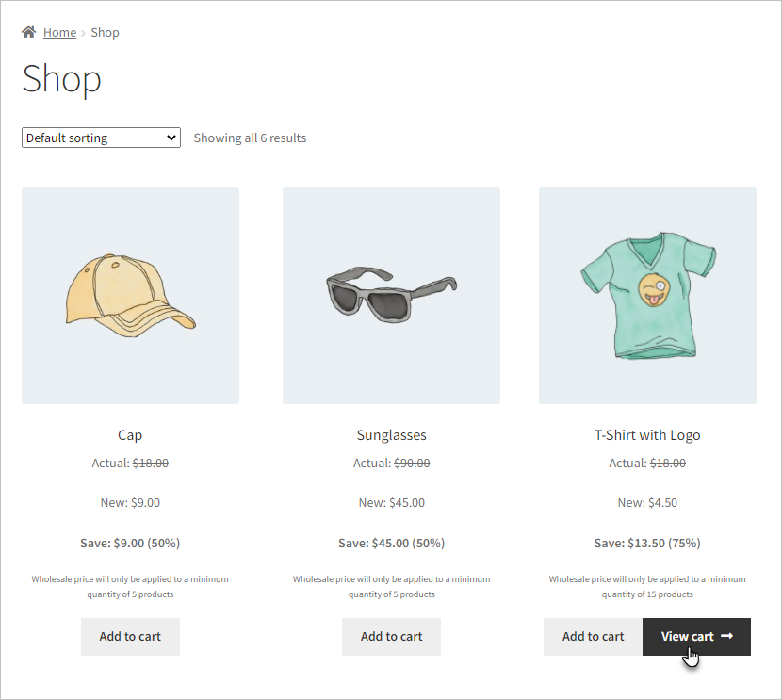782x700 pixels.
Task: Open the Sunglasses product title link
Action: pyautogui.click(x=391, y=435)
